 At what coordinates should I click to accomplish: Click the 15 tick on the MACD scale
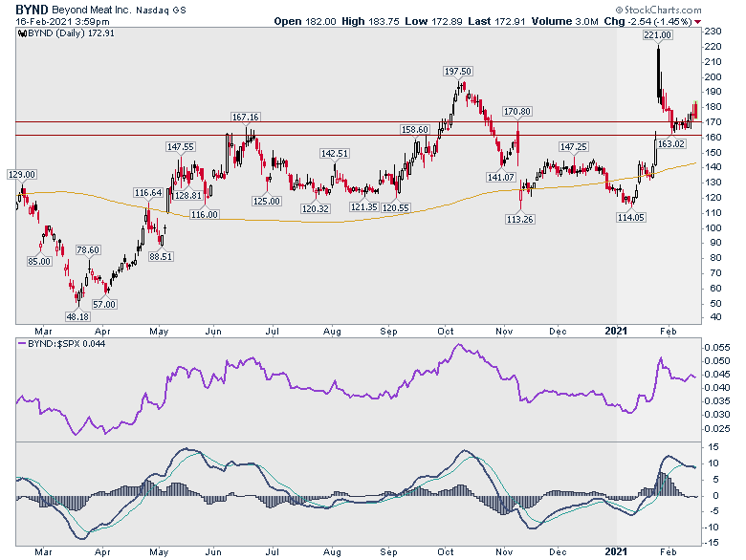pyautogui.click(x=713, y=447)
